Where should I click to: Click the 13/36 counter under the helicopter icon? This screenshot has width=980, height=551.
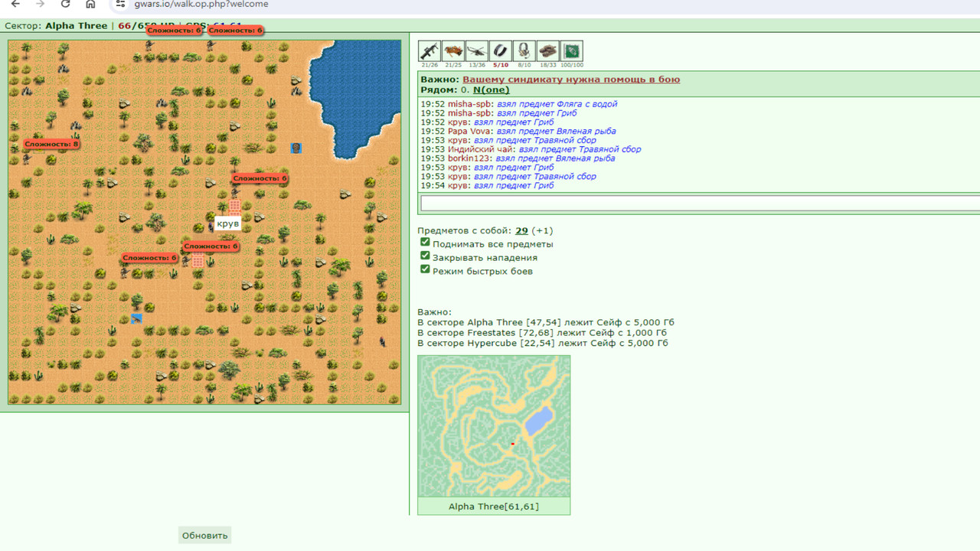pos(477,65)
